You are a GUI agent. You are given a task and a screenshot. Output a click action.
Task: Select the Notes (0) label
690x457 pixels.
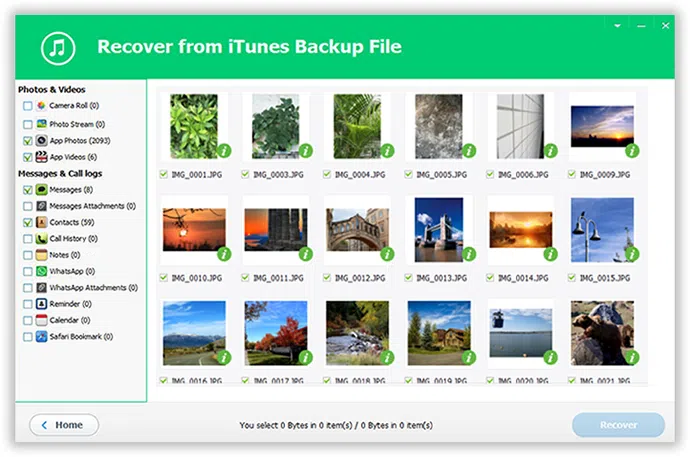tap(65, 255)
